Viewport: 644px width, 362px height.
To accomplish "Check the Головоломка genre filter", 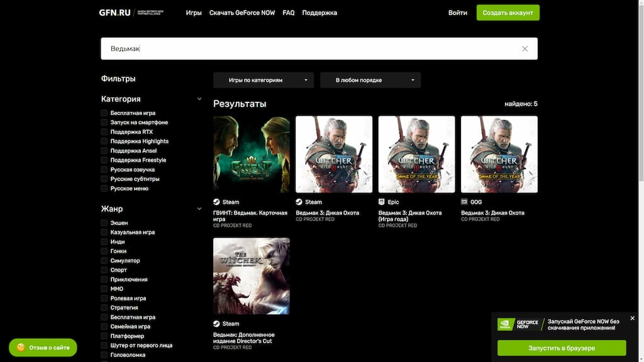I will [104, 355].
